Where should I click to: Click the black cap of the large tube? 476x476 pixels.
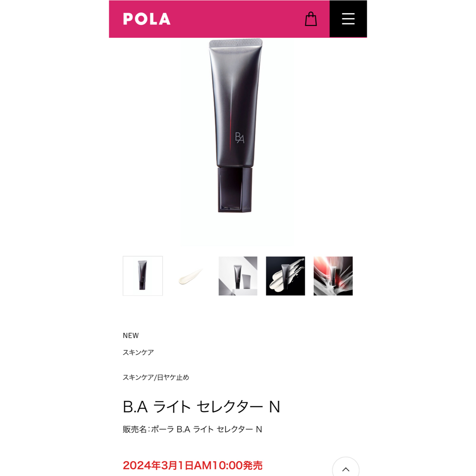pos(235,189)
